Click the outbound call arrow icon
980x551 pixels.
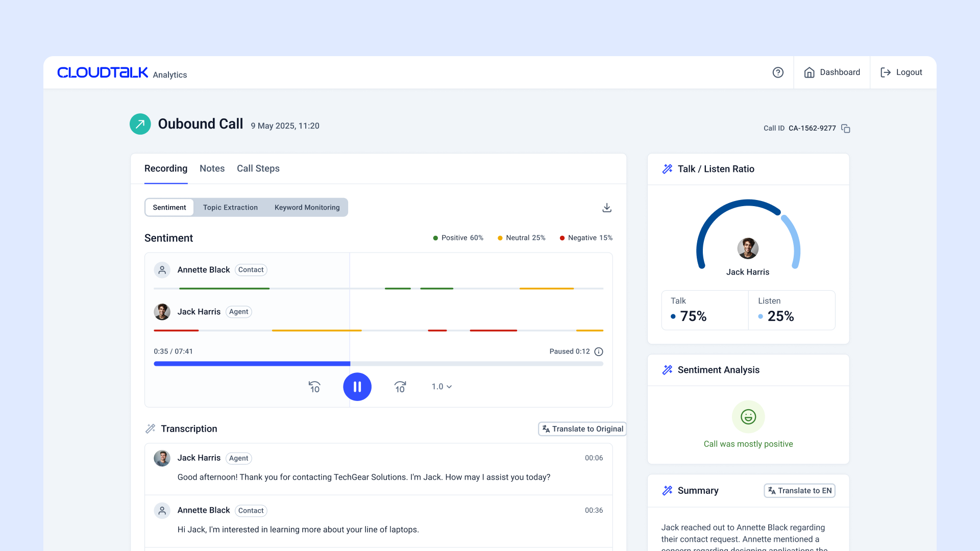click(140, 124)
